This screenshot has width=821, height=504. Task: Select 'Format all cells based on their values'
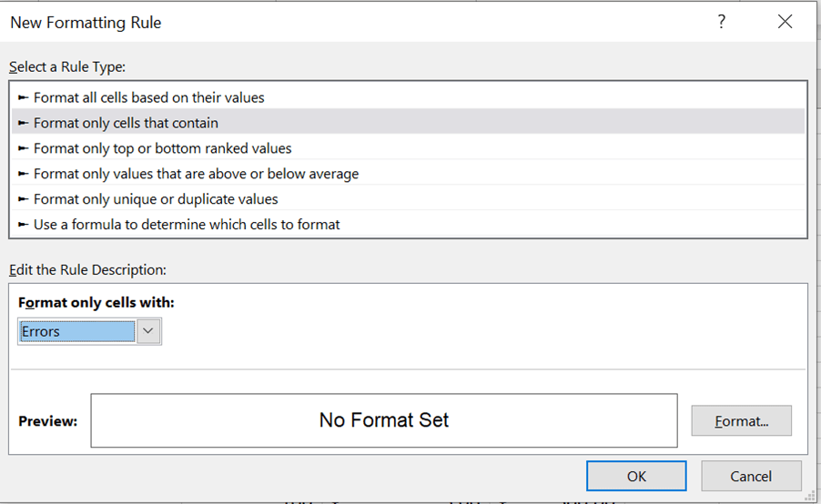149,97
